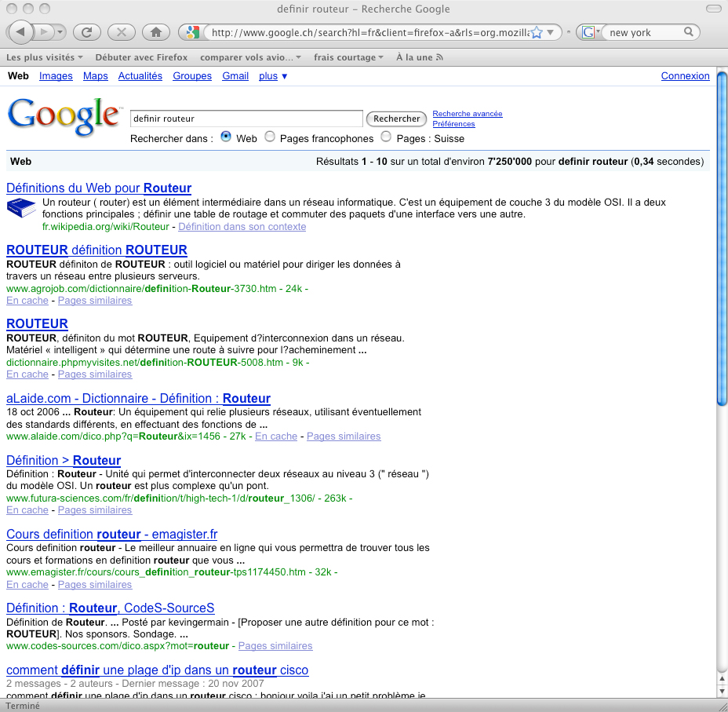This screenshot has width=728, height=712.
Task: Open the ROUTEUR phpmyvisites result title
Action: (37, 323)
